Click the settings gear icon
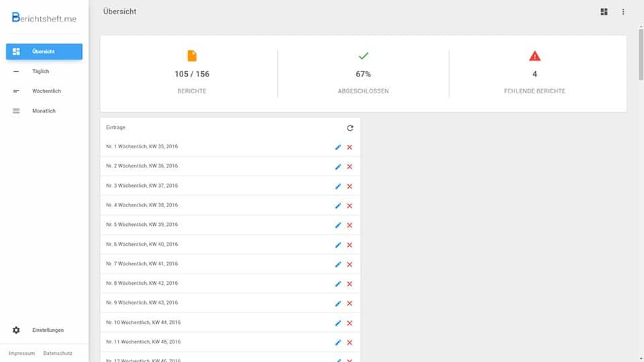 (16, 330)
